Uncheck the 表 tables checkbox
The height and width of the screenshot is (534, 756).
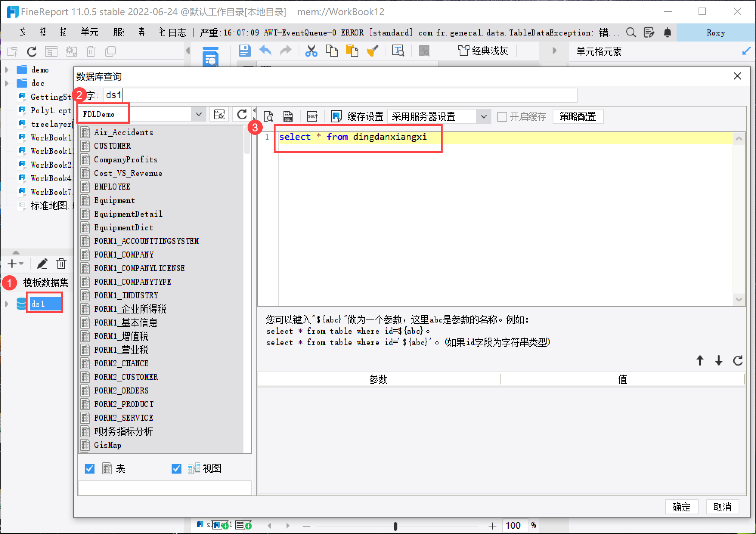click(x=90, y=469)
